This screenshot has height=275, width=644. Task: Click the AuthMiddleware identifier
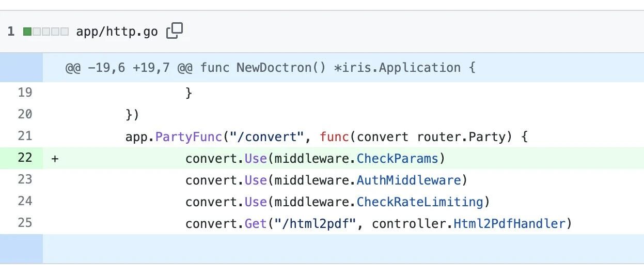click(409, 180)
